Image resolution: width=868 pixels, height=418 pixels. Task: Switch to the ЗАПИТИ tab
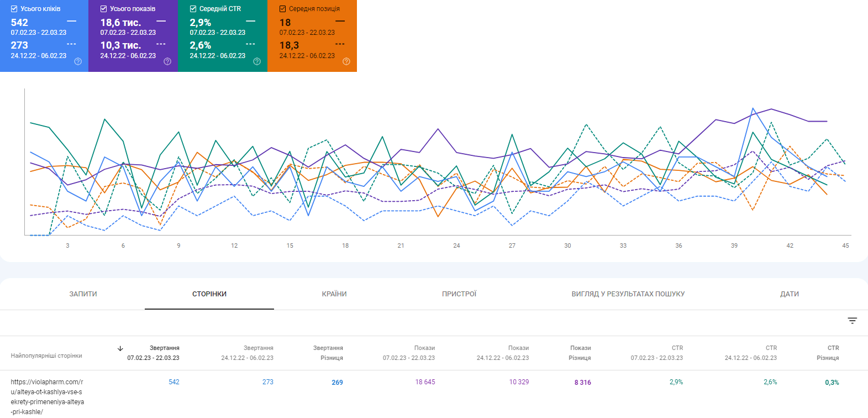click(x=83, y=294)
